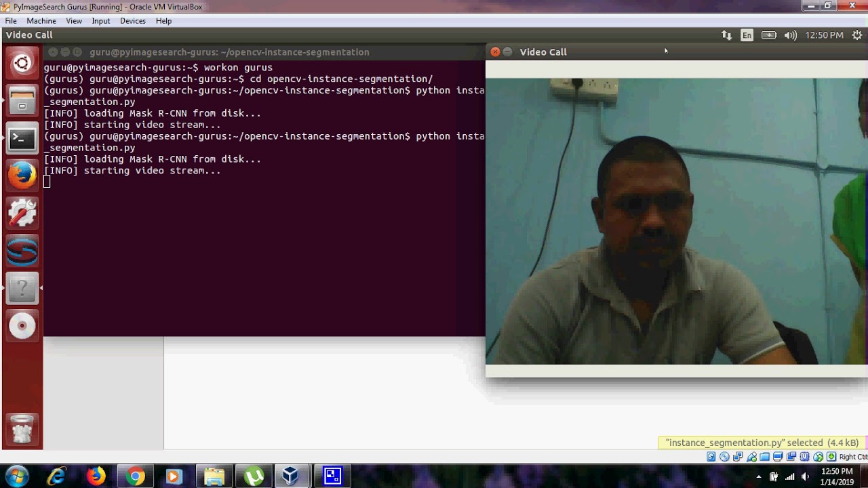
Task: Show hidden tray icons arrow
Action: (x=759, y=476)
